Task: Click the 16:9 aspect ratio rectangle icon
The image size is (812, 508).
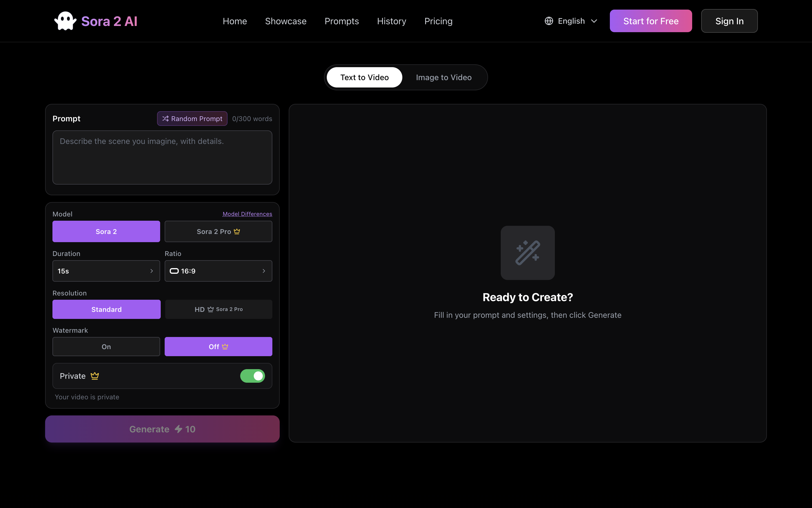Action: [174, 271]
